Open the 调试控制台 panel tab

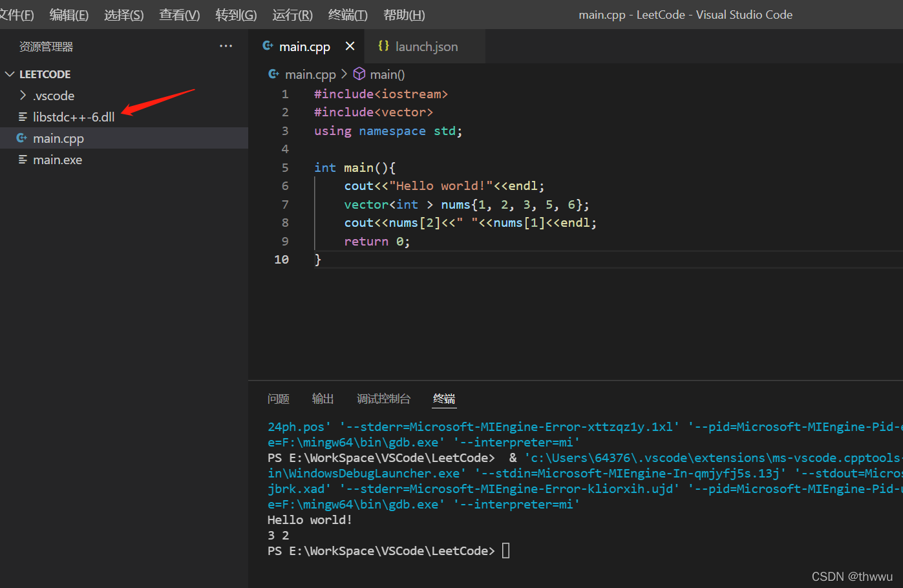(x=383, y=399)
